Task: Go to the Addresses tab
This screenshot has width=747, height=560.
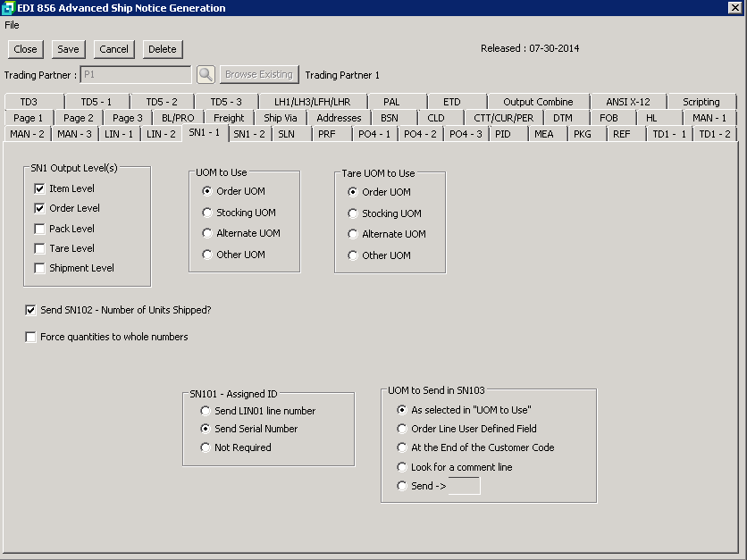Action: (339, 118)
